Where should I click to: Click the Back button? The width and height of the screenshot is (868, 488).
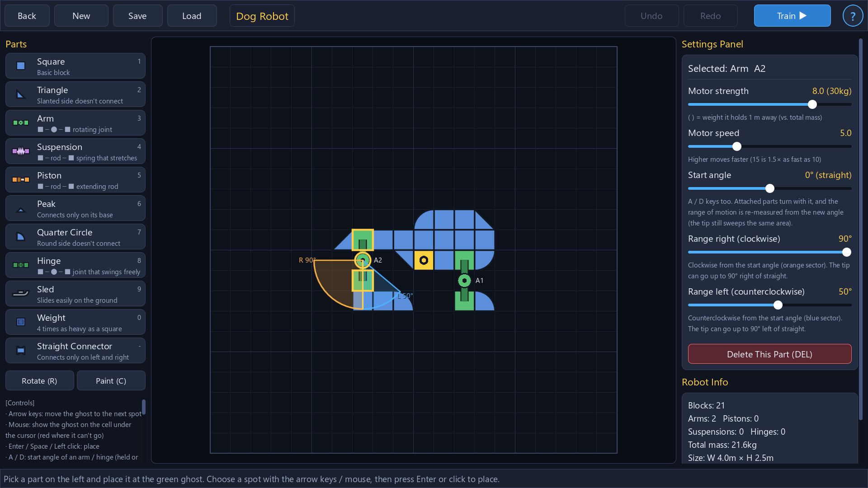coord(27,16)
